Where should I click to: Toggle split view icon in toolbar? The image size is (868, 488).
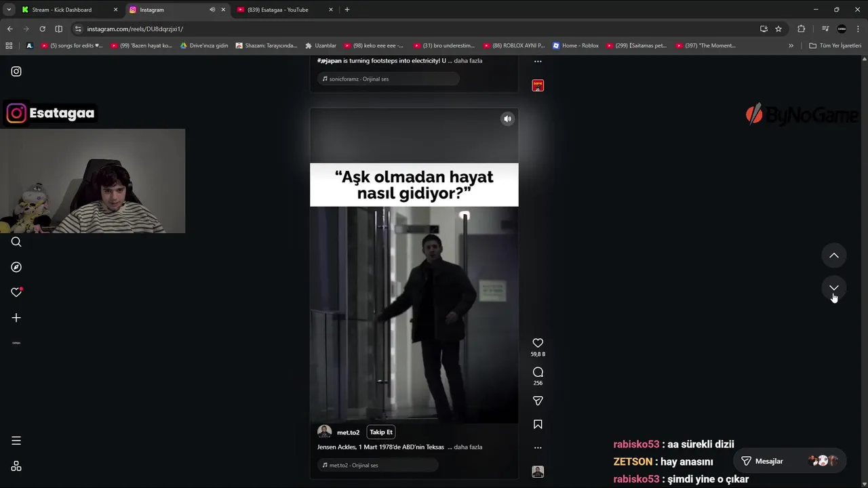pyautogui.click(x=58, y=28)
